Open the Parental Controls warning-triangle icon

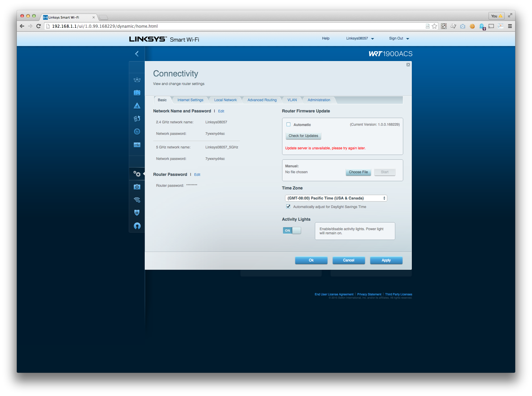pos(137,106)
